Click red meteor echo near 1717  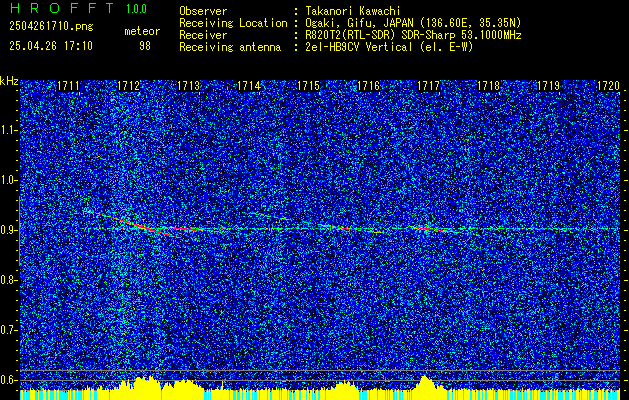[x=426, y=229]
